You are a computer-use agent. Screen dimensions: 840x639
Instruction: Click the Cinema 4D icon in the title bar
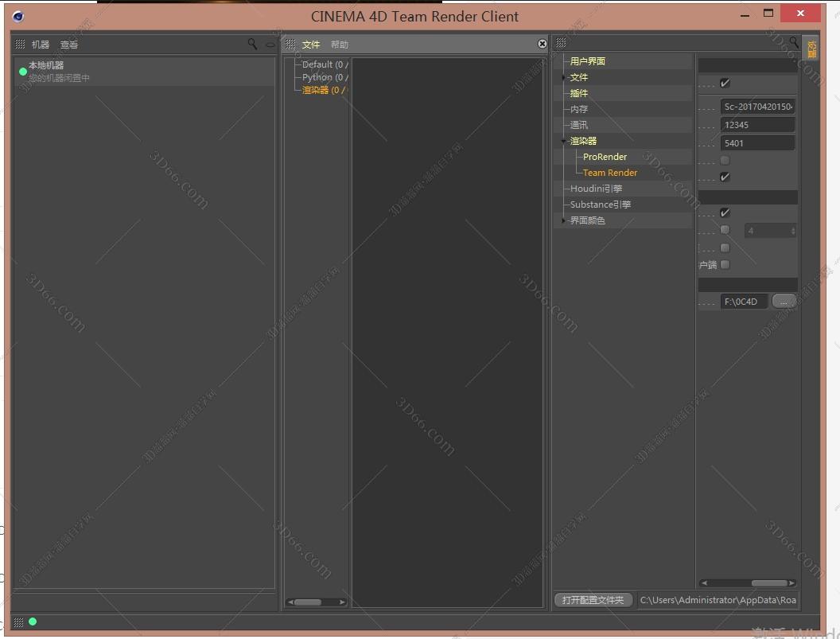(x=17, y=14)
